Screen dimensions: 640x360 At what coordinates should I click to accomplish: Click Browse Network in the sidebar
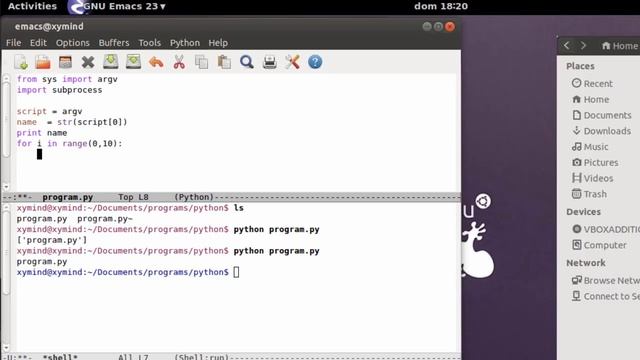tap(606, 280)
